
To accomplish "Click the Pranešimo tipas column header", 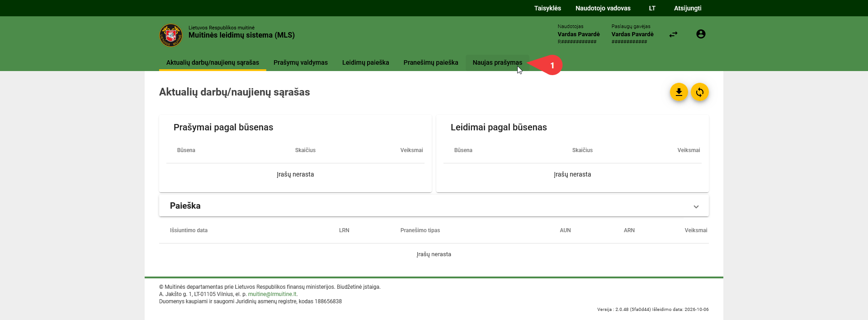I will 420,230.
